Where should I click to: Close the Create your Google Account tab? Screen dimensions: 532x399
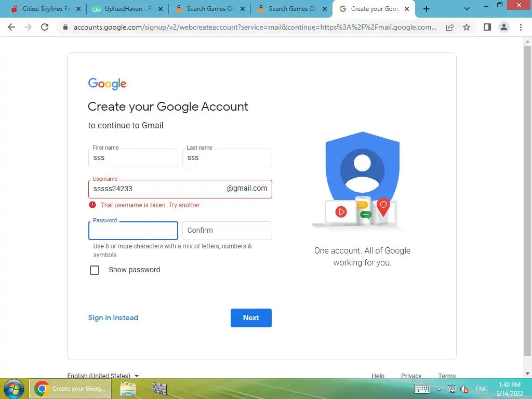(x=407, y=9)
